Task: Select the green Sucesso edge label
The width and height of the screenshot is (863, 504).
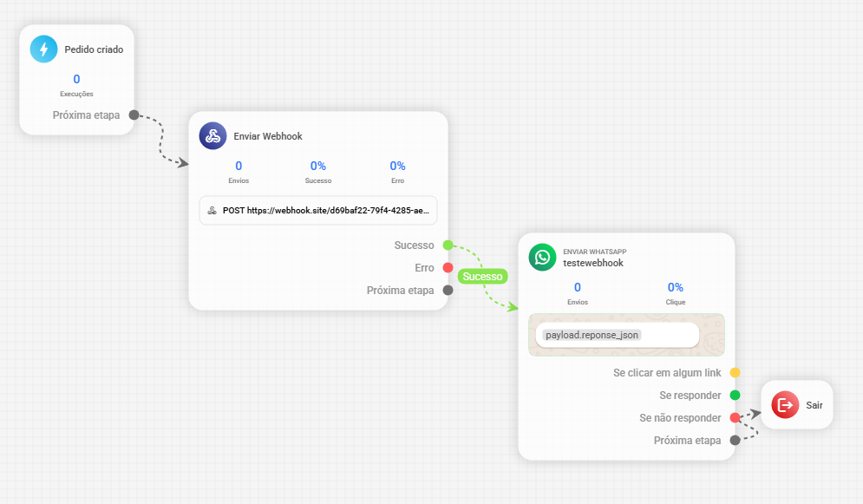Action: [483, 276]
